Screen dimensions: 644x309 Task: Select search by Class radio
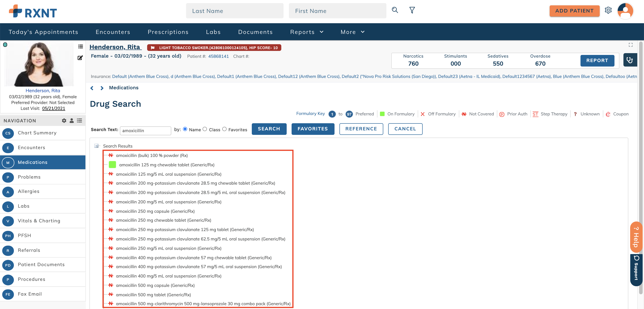click(x=205, y=129)
